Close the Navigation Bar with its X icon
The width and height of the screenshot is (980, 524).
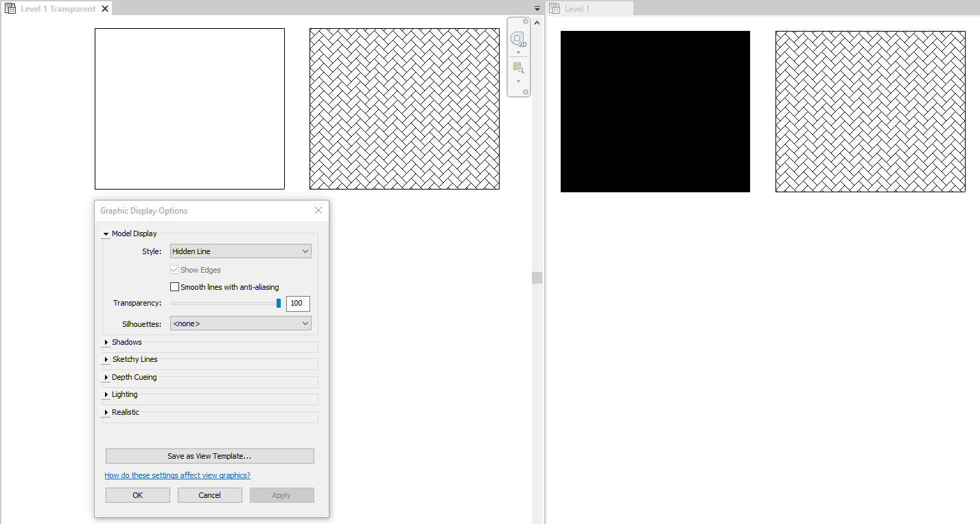point(525,21)
